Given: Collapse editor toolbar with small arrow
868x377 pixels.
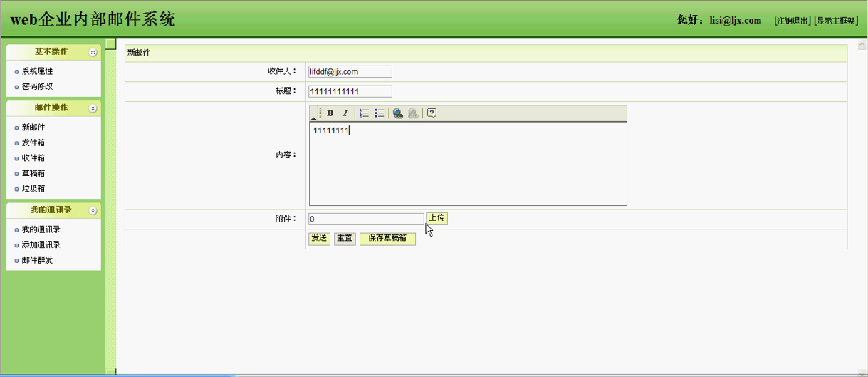Looking at the screenshot, I should pos(313,113).
